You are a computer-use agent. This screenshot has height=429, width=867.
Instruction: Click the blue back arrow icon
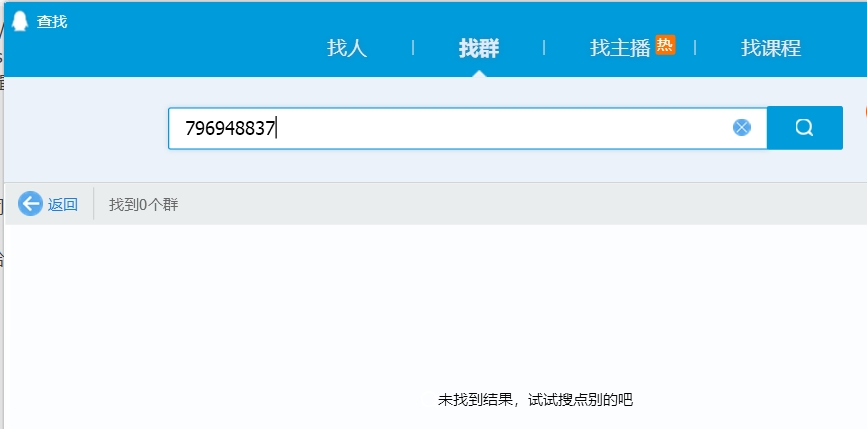(30, 204)
